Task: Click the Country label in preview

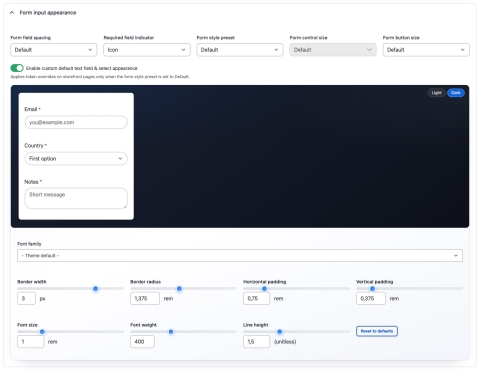Action: [x=34, y=146]
